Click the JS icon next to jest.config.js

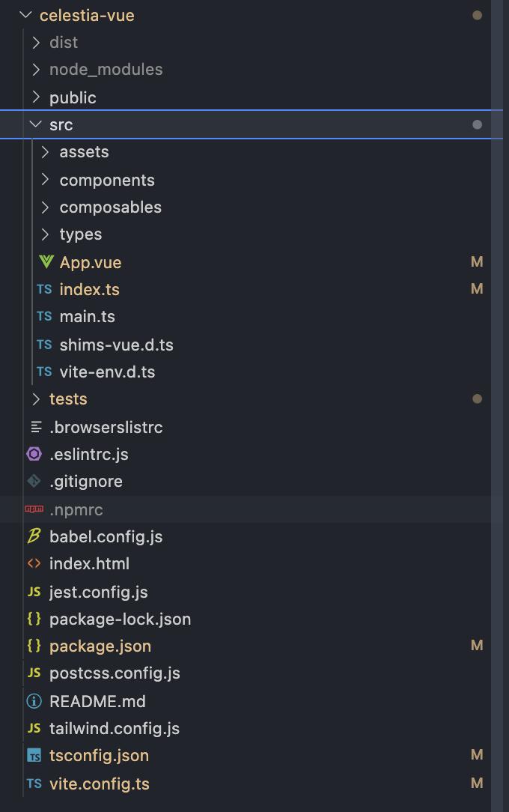pyautogui.click(x=34, y=591)
